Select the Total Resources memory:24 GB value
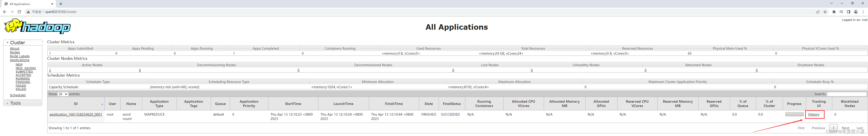Image resolution: width=868 pixels, height=136 pixels. click(501, 53)
